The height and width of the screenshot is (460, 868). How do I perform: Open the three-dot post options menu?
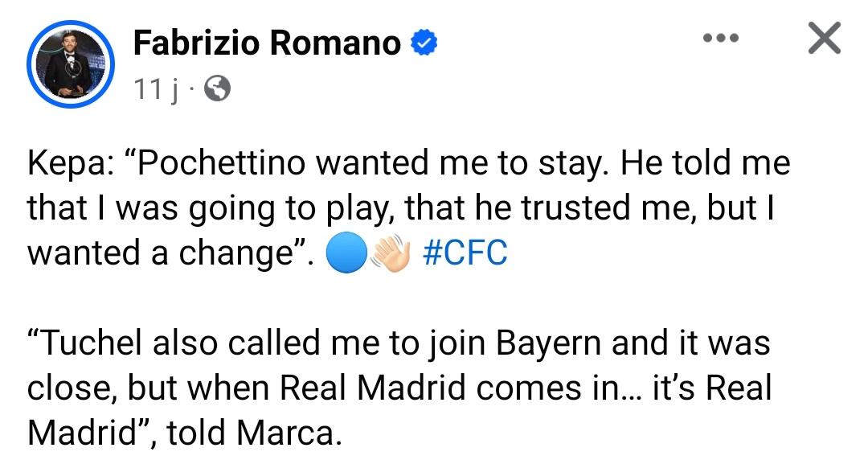718,39
